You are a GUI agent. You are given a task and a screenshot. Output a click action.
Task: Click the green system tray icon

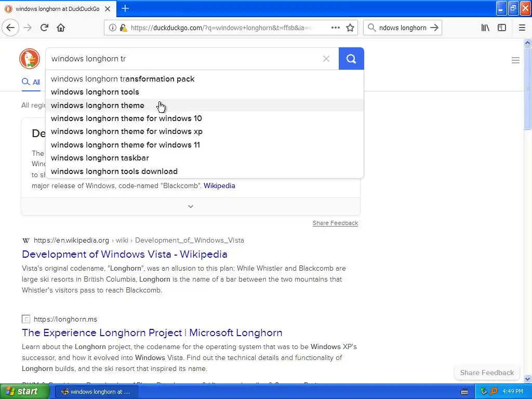(484, 392)
